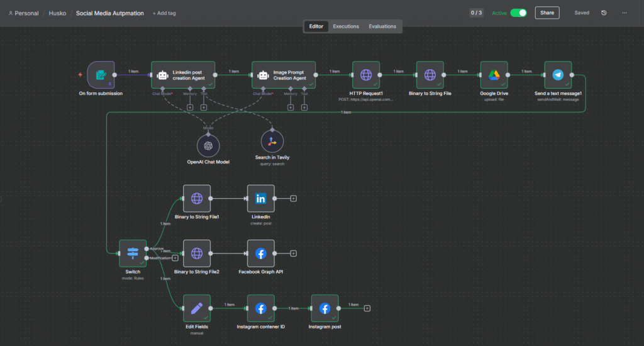The width and height of the screenshot is (644, 346).
Task: Switch to the Evaluations tab
Action: pos(382,26)
